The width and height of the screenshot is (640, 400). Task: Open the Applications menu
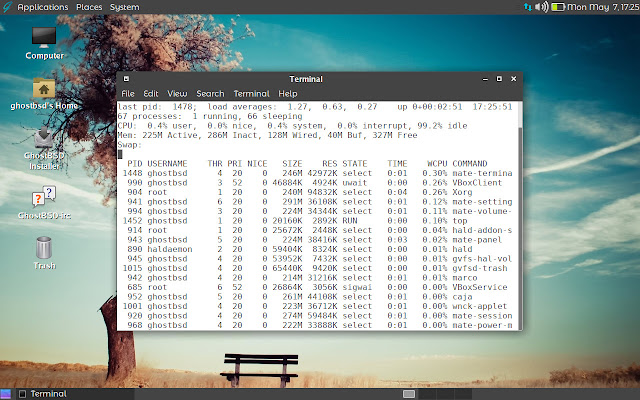pyautogui.click(x=42, y=7)
